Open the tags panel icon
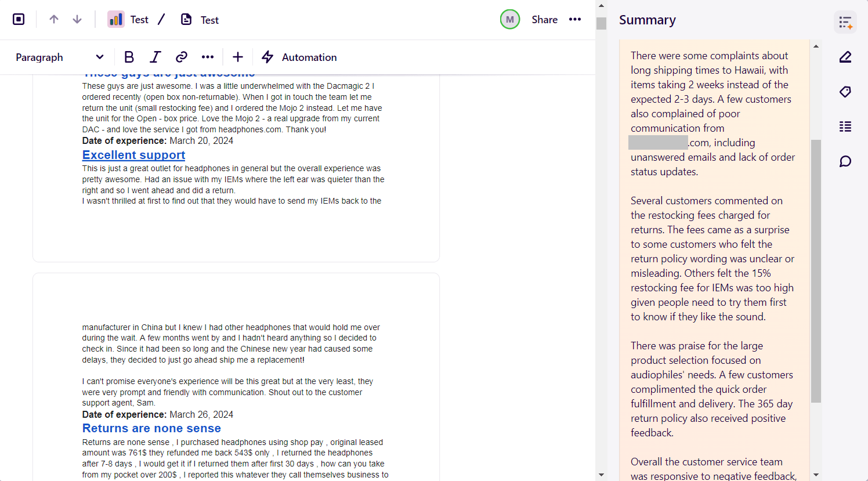Screen dimensions: 868x481 [845, 92]
